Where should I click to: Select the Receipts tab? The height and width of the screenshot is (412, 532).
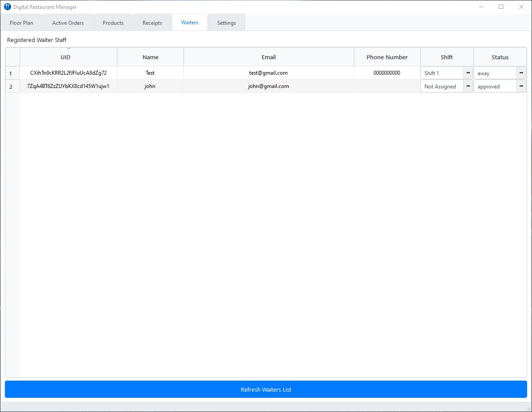[x=152, y=23]
